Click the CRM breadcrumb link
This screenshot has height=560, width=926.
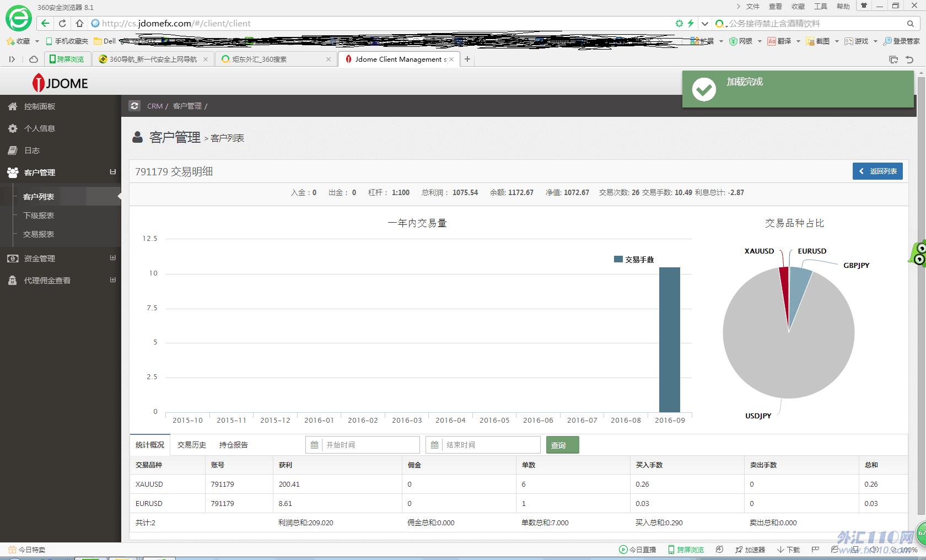pyautogui.click(x=155, y=106)
